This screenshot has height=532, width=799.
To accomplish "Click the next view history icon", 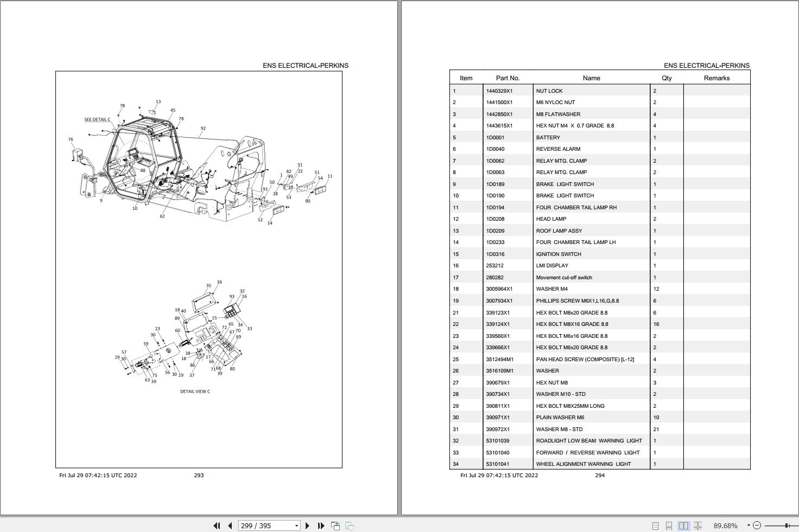I will coord(350,525).
